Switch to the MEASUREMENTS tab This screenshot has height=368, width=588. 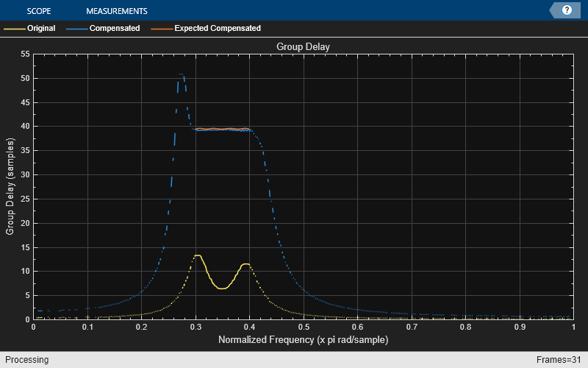click(116, 11)
